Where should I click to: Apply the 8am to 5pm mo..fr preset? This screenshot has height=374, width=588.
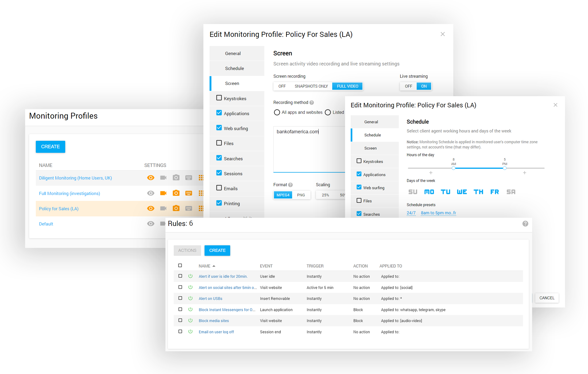click(438, 213)
